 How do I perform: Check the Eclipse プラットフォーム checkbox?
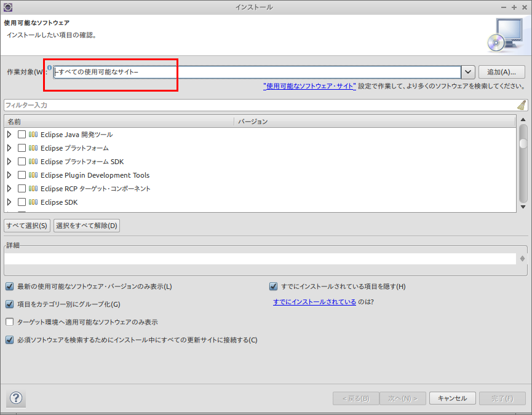coord(22,148)
